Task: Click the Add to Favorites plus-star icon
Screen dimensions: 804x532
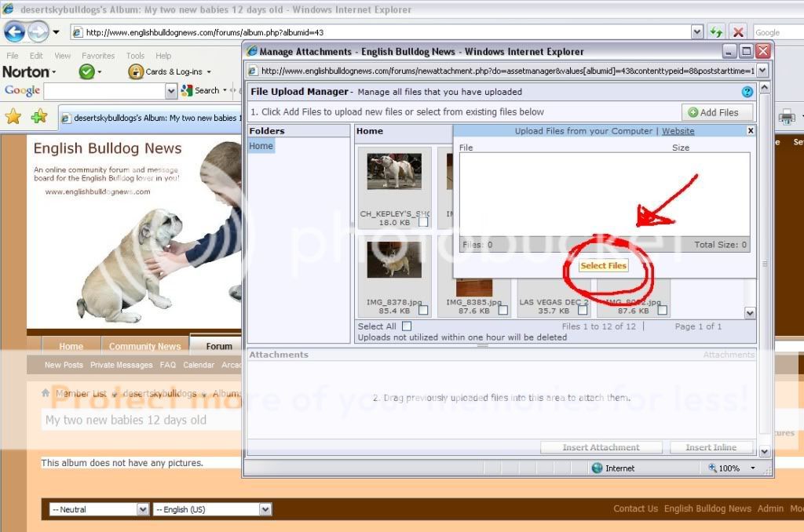Action: point(38,117)
